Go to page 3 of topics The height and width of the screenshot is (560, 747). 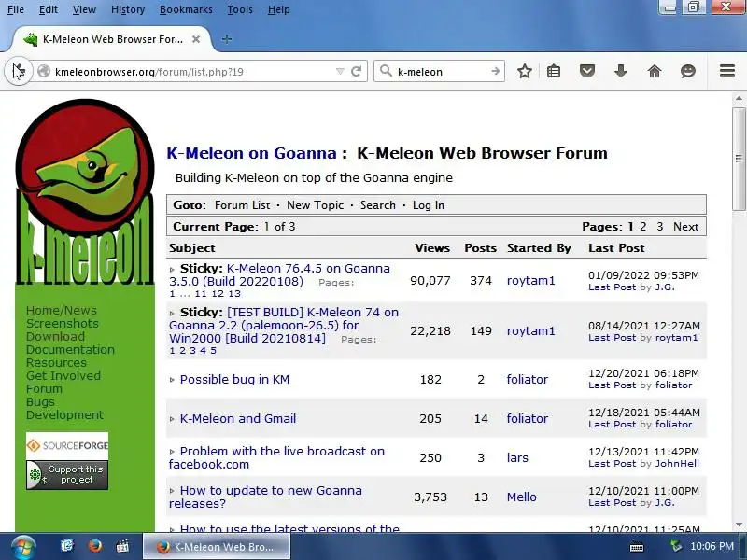(x=660, y=227)
